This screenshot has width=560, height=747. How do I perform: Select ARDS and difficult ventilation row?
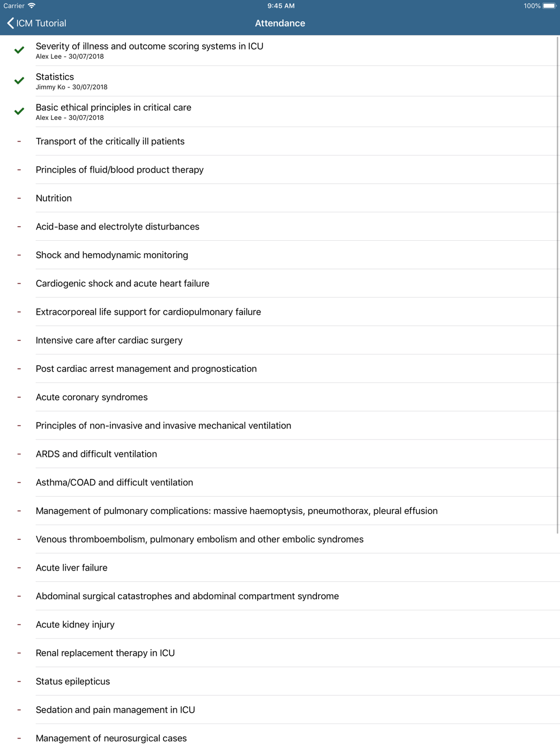pyautogui.click(x=96, y=454)
